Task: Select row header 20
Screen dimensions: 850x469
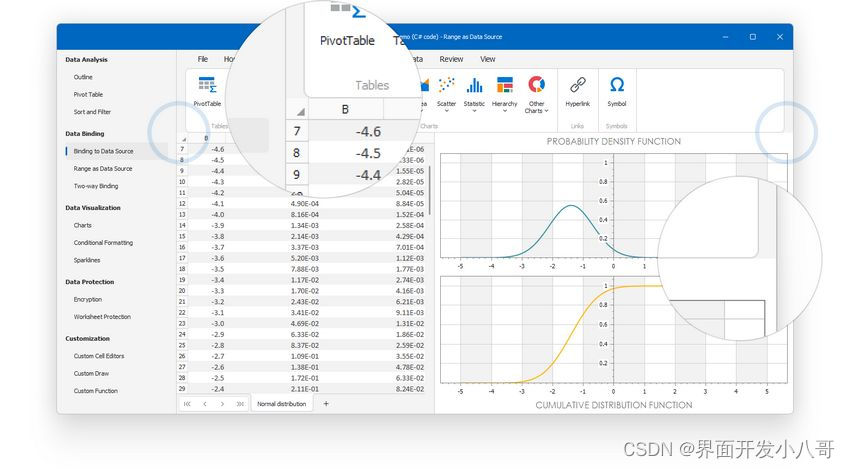Action: [x=182, y=291]
